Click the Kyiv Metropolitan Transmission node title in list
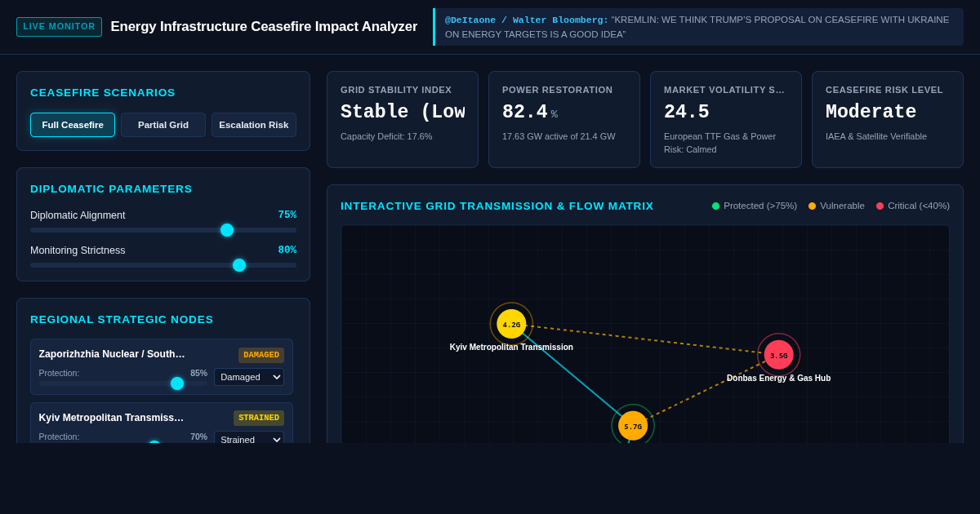 112,418
